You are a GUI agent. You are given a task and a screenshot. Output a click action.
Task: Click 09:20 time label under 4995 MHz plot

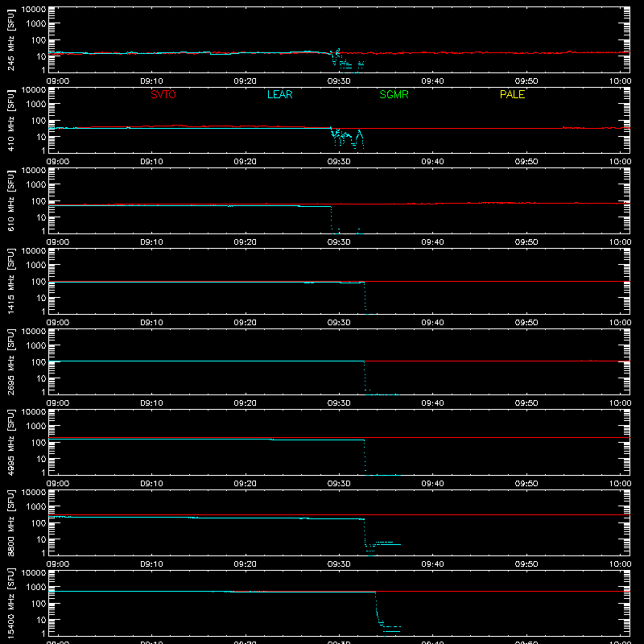click(246, 484)
